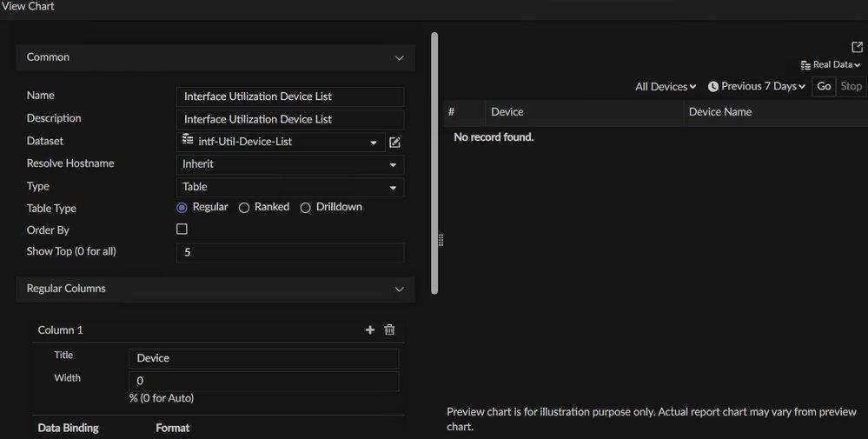Click the edit dataset pencil icon

tap(394, 143)
